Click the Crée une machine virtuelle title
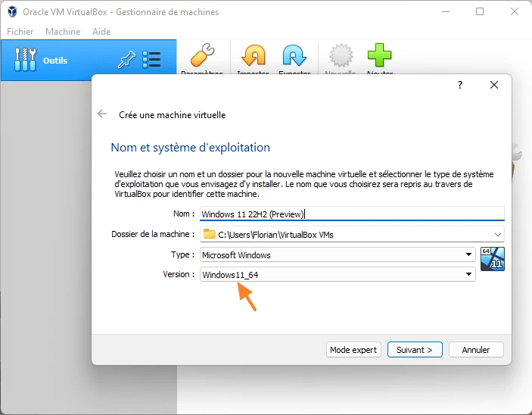532x415 pixels. (x=172, y=115)
